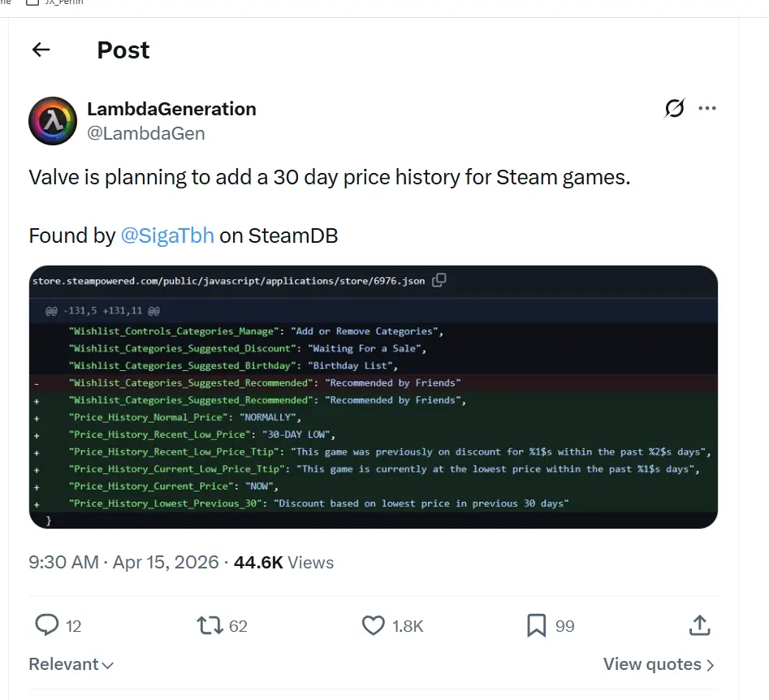Image resolution: width=769 pixels, height=700 pixels.
Task: Repost using the retweet arrows icon
Action: coord(210,625)
